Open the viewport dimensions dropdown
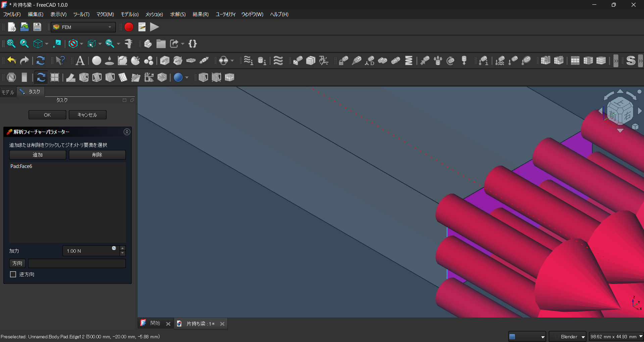The height and width of the screenshot is (342, 644). pos(616,337)
